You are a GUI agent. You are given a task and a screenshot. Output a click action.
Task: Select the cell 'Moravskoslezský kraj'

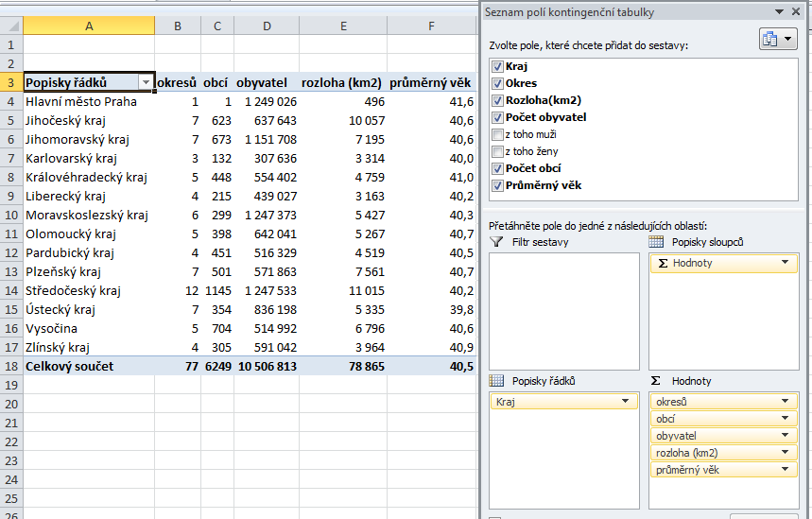(x=89, y=215)
